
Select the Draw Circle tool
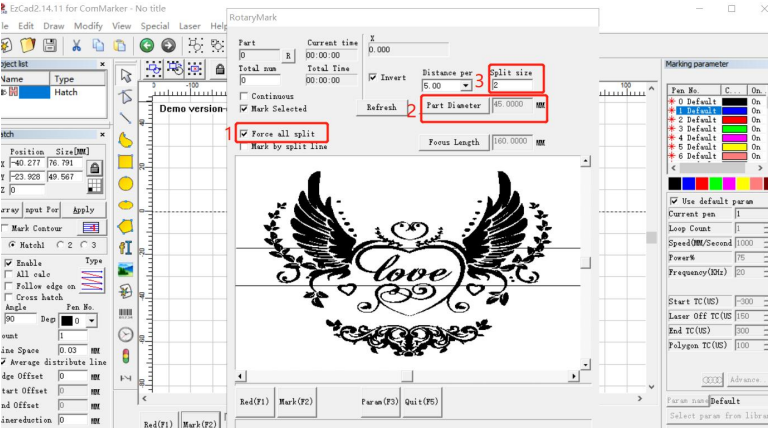[126, 183]
